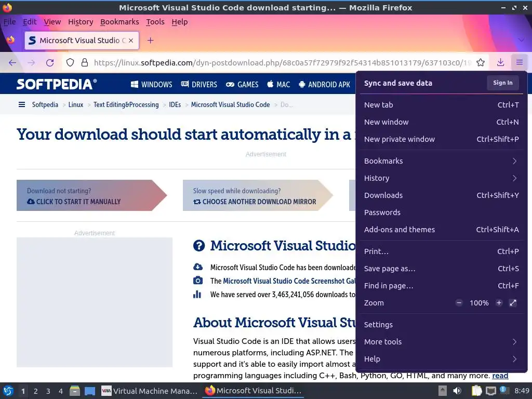
Task: Decrease zoom with minus button
Action: [459, 303]
